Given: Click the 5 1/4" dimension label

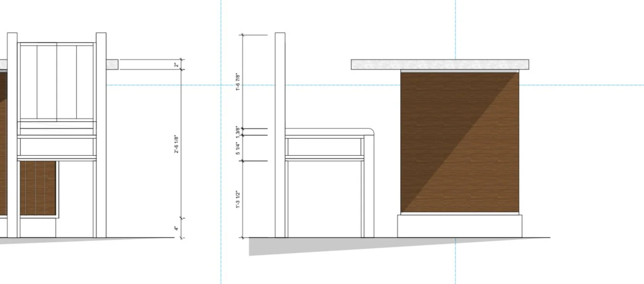Looking at the screenshot, I should (x=238, y=148).
